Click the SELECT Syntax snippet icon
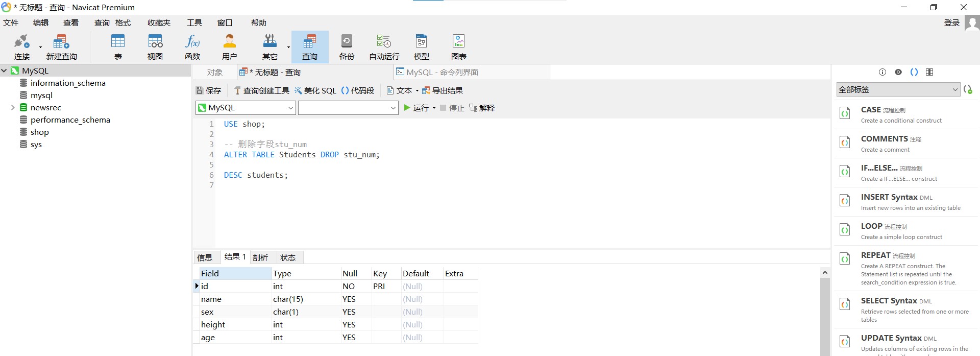Screen dimensions: 980x356 [845, 304]
